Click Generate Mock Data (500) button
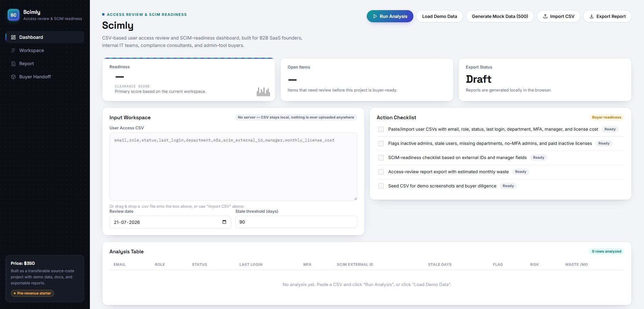This screenshot has width=644, height=309. (x=500, y=16)
